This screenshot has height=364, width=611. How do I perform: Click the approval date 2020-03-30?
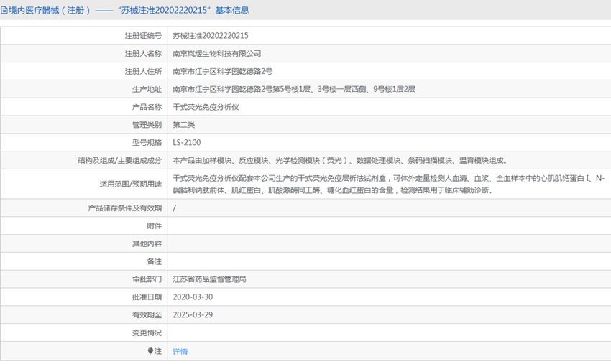193,297
